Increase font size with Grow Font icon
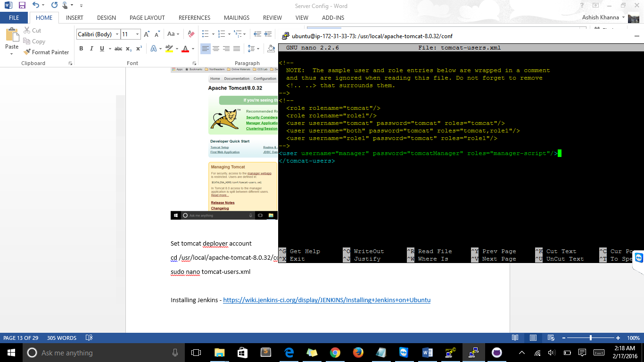Viewport: 644px width, 362px height. (x=147, y=34)
